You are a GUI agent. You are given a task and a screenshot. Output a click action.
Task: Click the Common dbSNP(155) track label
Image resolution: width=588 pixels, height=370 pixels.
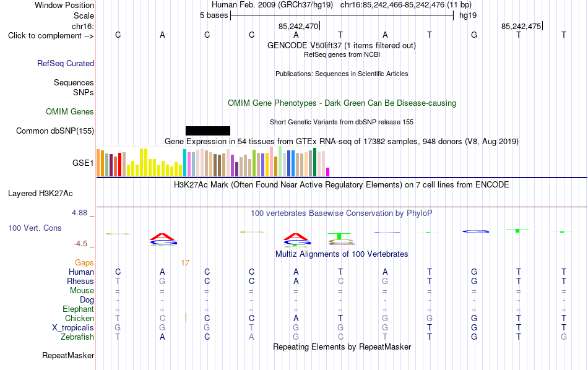tap(55, 131)
